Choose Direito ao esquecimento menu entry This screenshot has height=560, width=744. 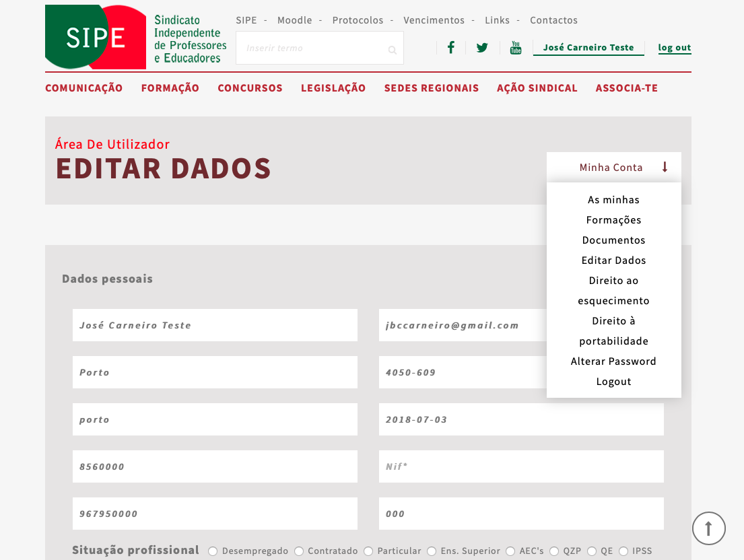[x=613, y=291]
